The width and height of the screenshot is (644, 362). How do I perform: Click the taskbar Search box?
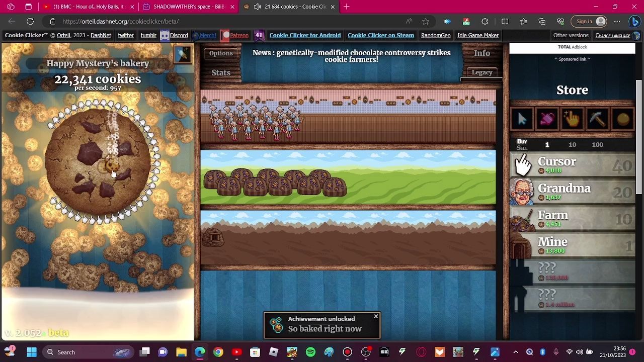pos(89,352)
